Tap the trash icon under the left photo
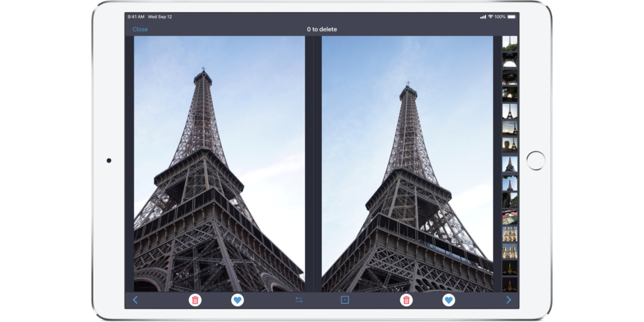The image size is (644, 322). coord(195,300)
